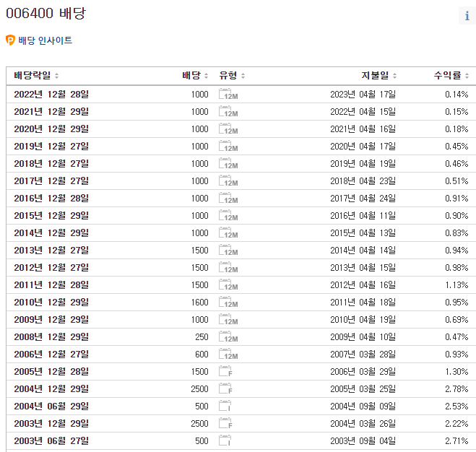Click 12M type icon in 2010년 12월 29일 row
Screen dimensions: 476x452
coord(228,302)
